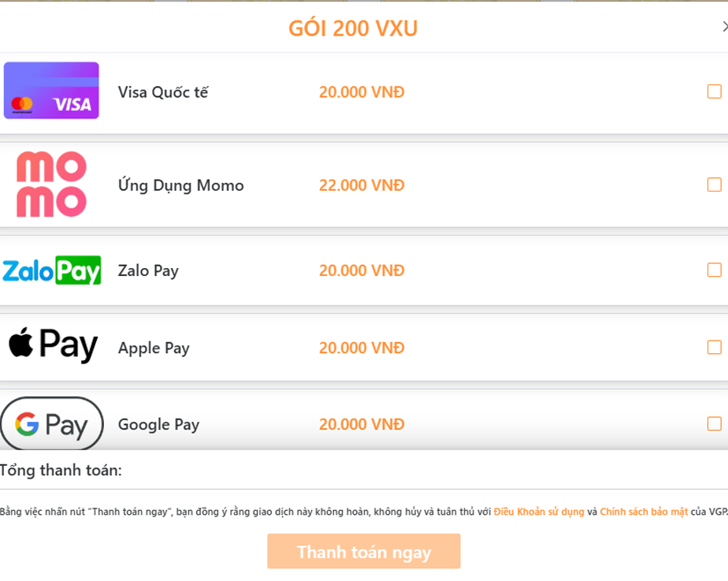The image size is (728, 581).
Task: Tick the Visa Quốc tế checkbox
Action: pyautogui.click(x=714, y=91)
